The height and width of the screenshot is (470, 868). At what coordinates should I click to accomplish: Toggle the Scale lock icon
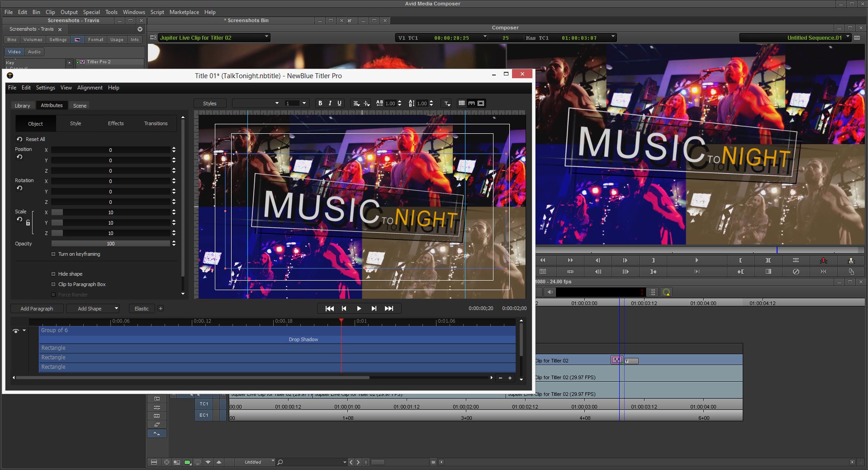(x=28, y=222)
